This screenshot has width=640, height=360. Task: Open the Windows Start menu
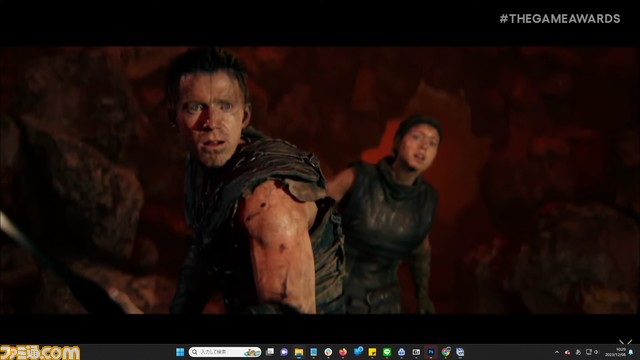pyautogui.click(x=180, y=352)
